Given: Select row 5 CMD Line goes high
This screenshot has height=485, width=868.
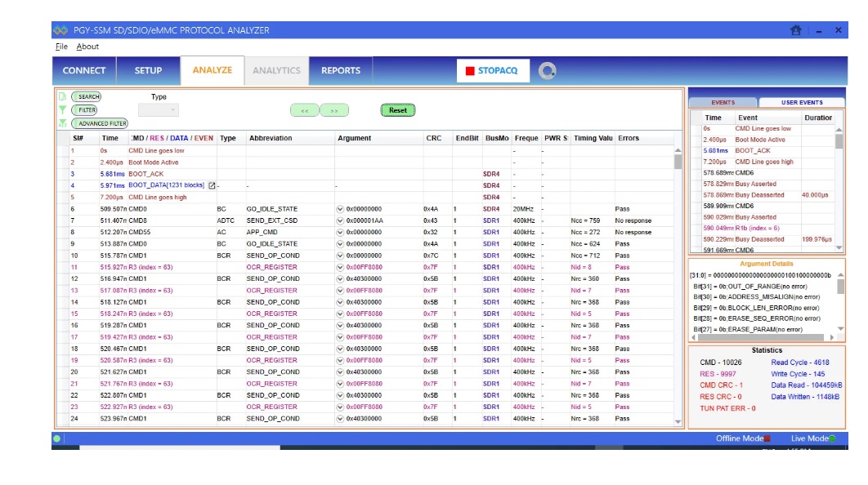Looking at the screenshot, I should 365,198.
